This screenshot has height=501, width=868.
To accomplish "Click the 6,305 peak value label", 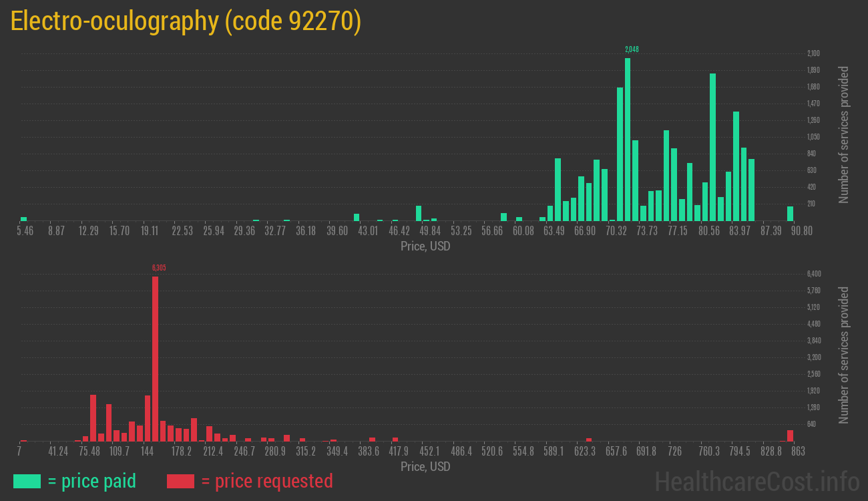I will click(x=159, y=268).
